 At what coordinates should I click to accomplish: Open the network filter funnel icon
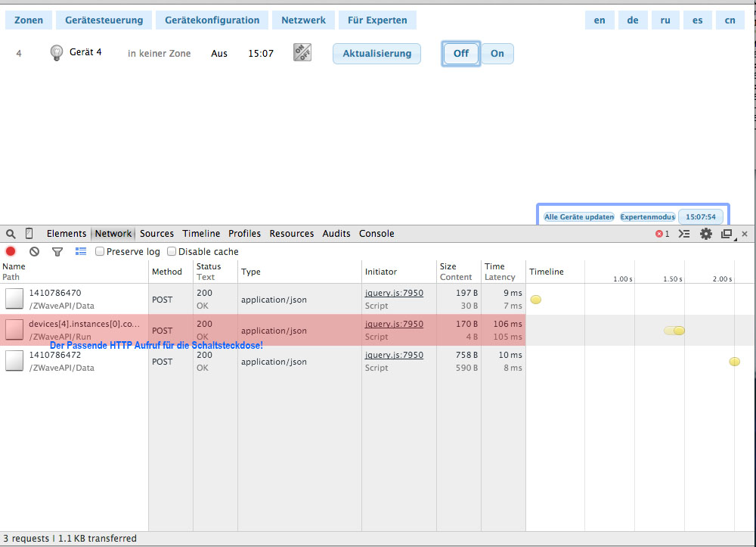[x=57, y=252]
